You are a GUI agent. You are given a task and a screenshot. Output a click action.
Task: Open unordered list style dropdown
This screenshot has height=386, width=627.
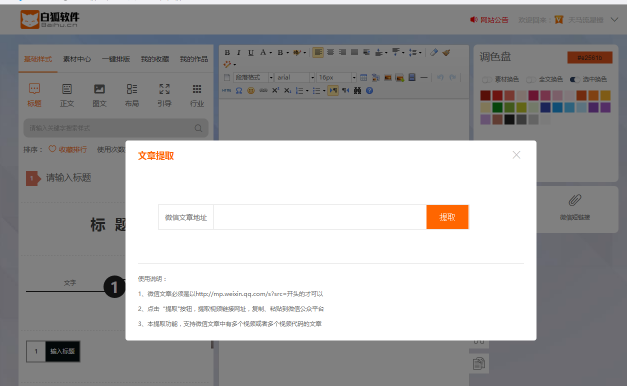(324, 91)
